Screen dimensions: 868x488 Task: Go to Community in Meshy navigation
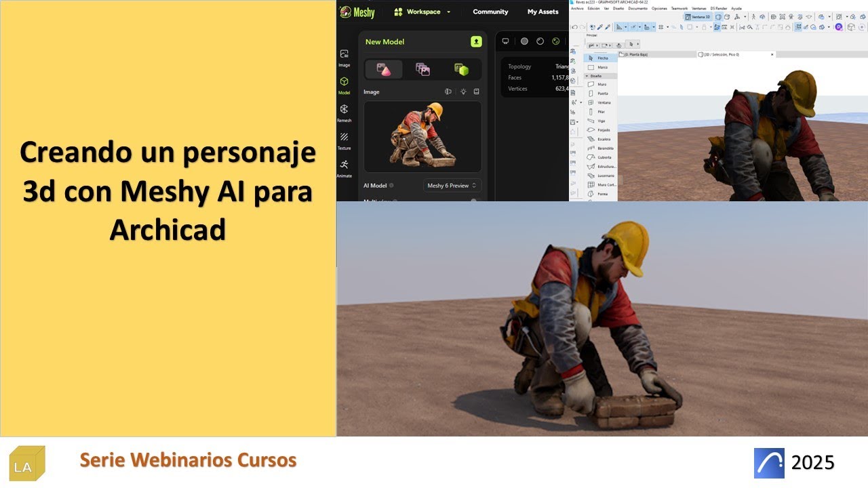490,12
